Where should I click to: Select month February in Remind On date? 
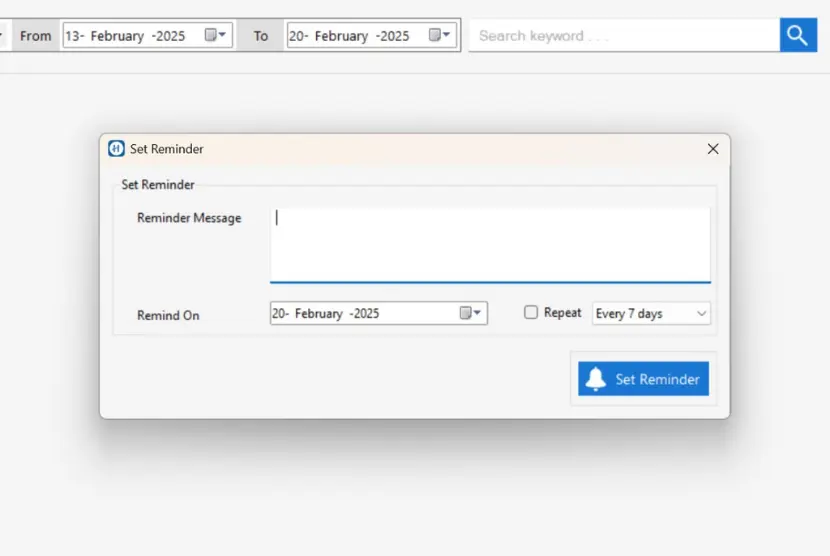click(x=318, y=314)
